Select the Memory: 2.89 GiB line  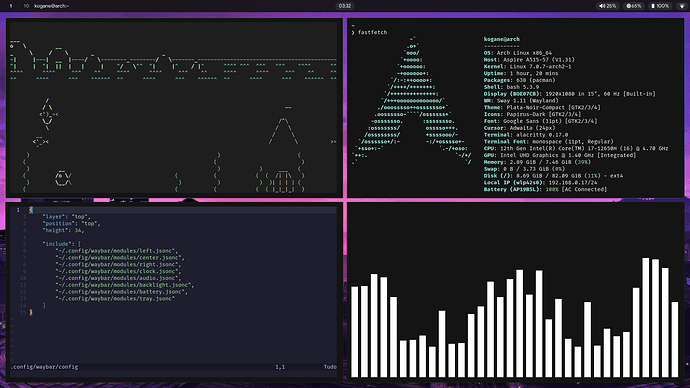537,162
